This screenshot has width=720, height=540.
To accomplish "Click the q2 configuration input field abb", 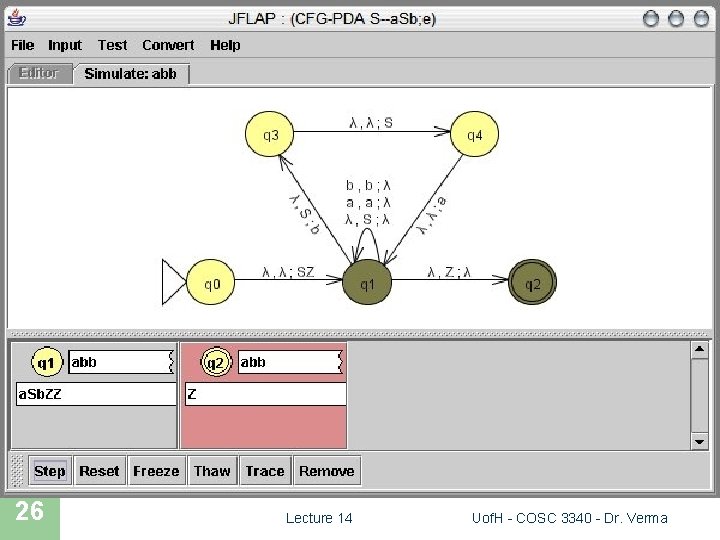I will click(291, 362).
